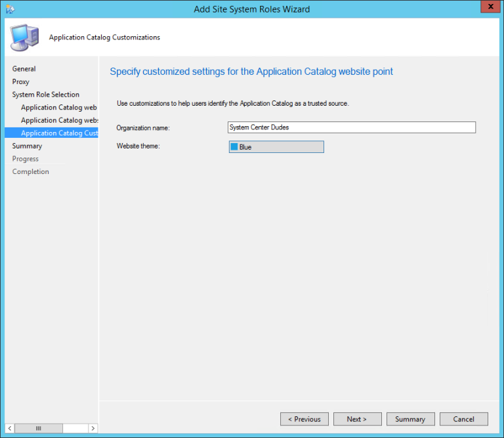Click the sidebar horizontal scrollbar thumb
504x438 pixels.
point(38,428)
